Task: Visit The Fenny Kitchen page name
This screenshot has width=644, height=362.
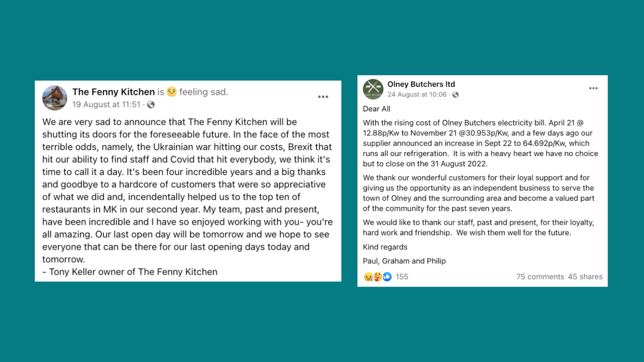Action: coord(113,92)
